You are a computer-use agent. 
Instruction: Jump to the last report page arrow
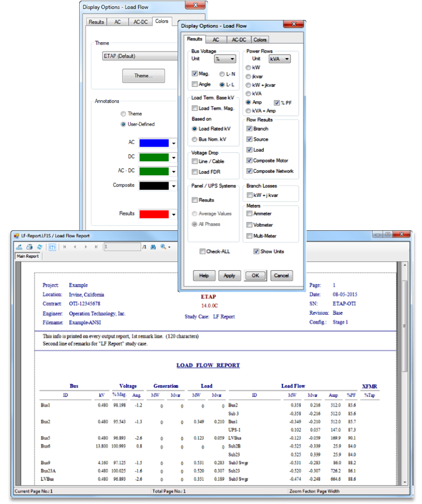[96, 247]
